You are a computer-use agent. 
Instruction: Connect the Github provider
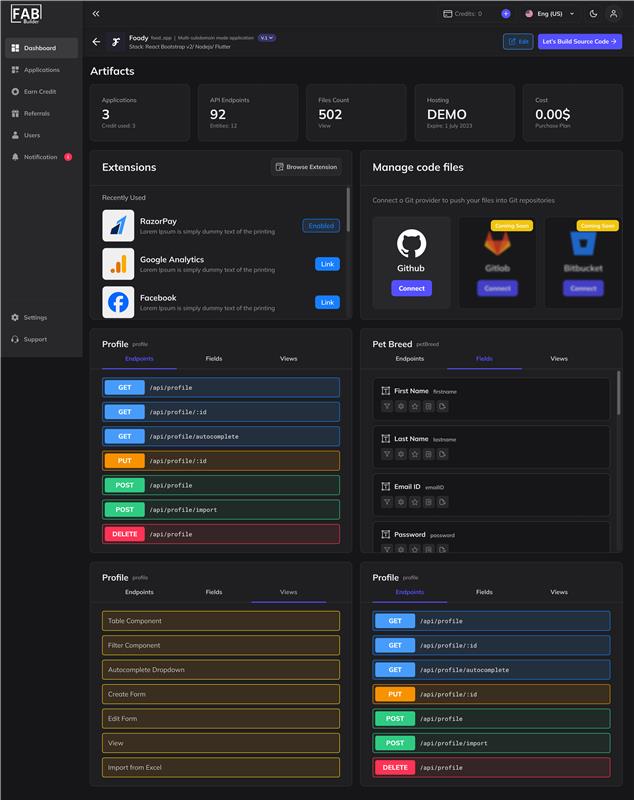[x=411, y=288]
